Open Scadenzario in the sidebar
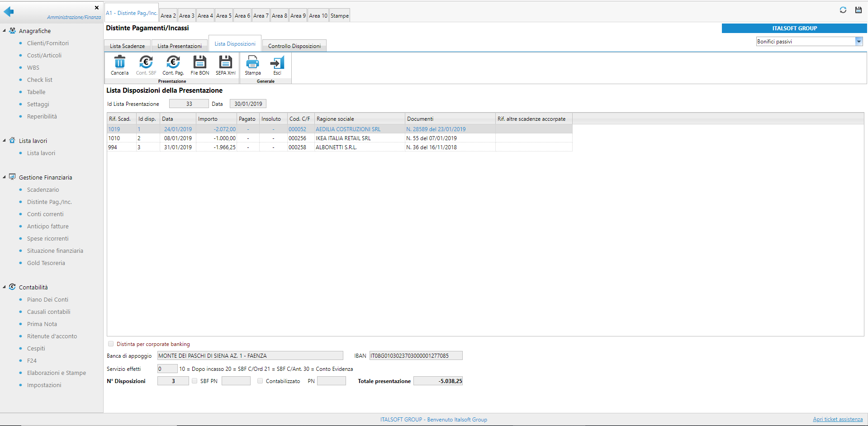Viewport: 868px width, 426px height. 43,190
